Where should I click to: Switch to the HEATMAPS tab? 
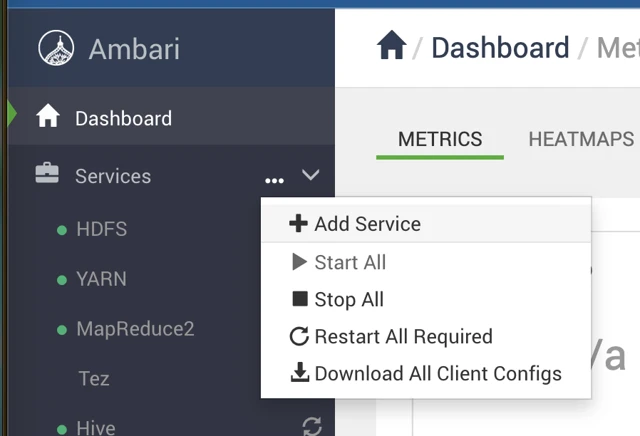coord(581,139)
